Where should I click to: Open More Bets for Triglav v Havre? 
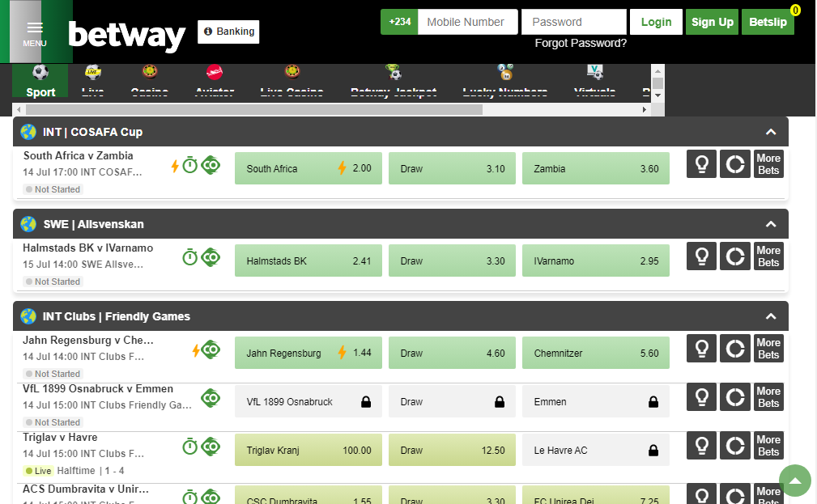(x=768, y=445)
